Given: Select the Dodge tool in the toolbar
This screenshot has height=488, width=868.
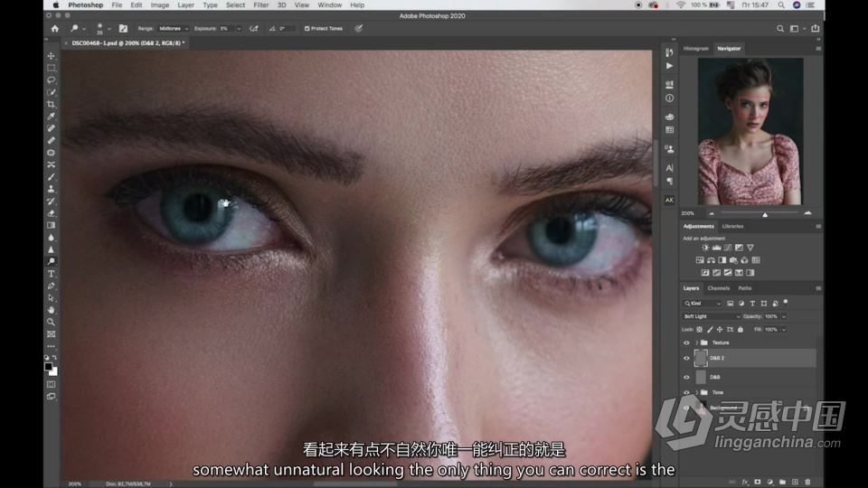Looking at the screenshot, I should (x=51, y=262).
